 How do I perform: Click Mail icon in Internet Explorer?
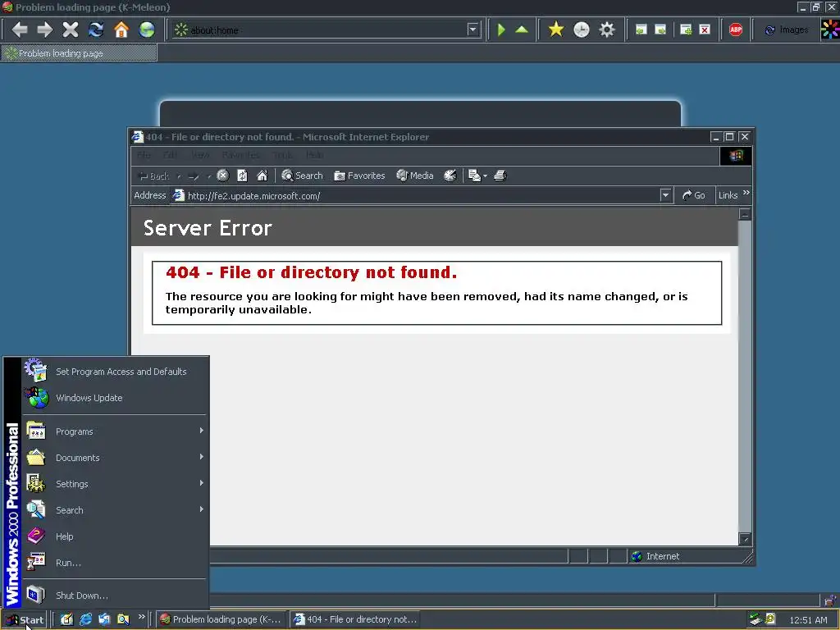(474, 176)
